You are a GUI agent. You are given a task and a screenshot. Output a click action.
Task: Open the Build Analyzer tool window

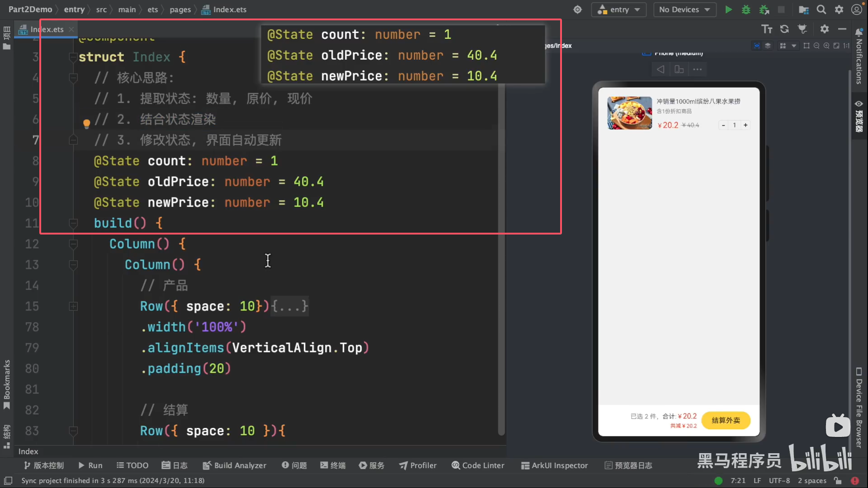235,465
